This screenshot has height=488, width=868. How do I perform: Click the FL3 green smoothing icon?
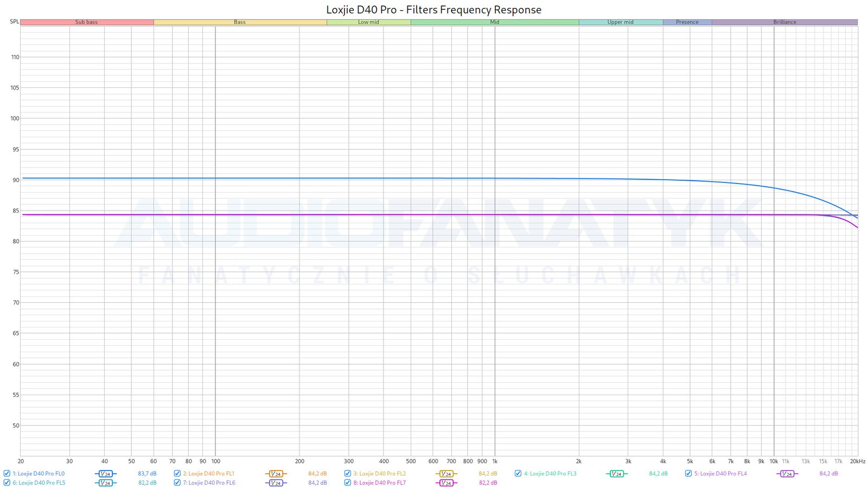click(x=616, y=474)
